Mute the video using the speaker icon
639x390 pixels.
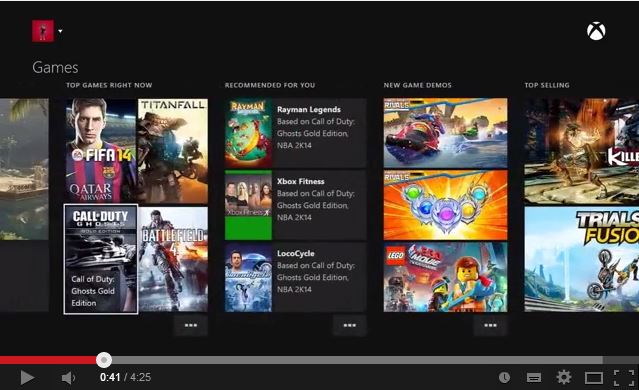(x=68, y=378)
